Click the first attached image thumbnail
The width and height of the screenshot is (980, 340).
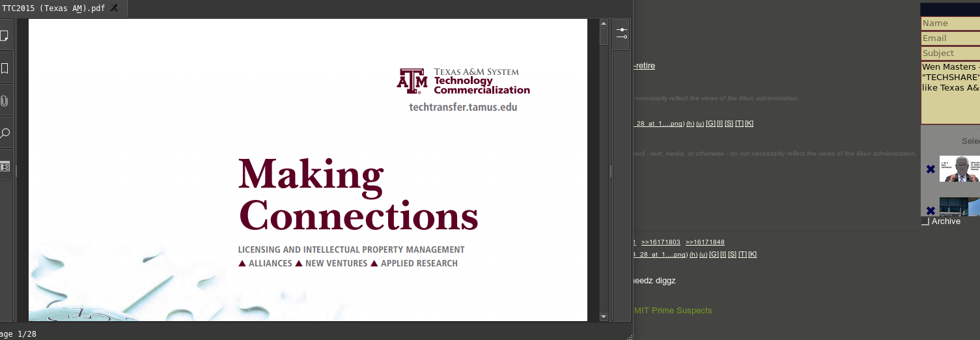[x=959, y=169]
